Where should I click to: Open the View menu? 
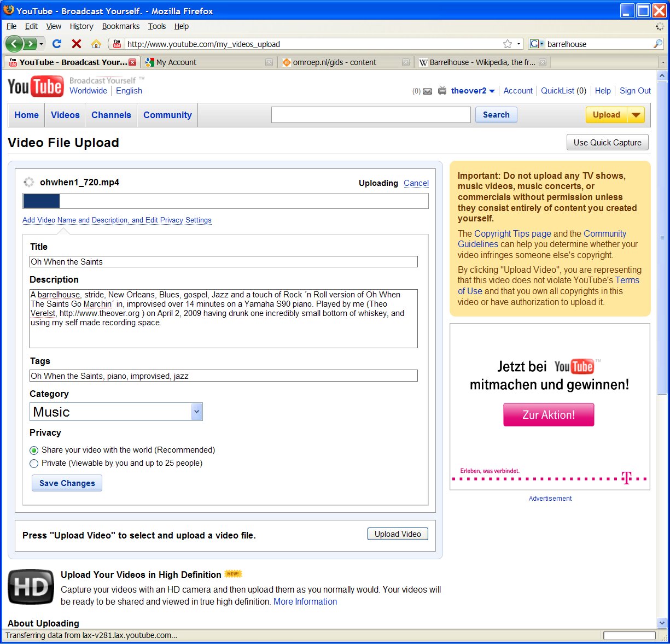coord(54,26)
